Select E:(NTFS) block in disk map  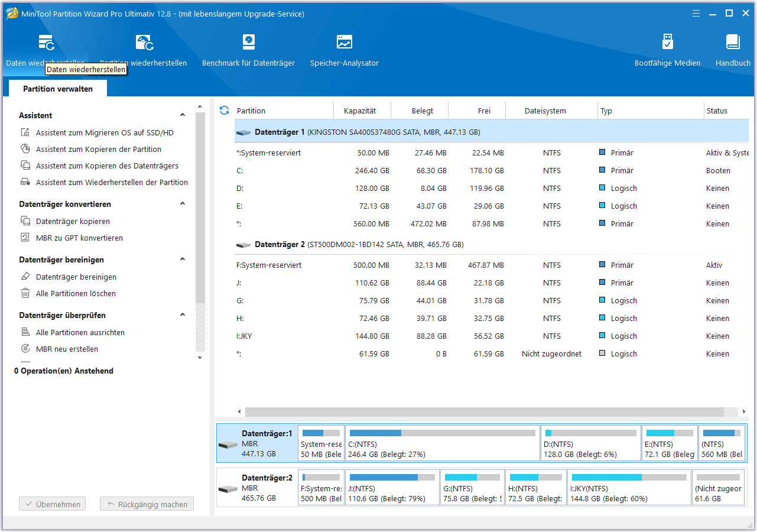670,443
